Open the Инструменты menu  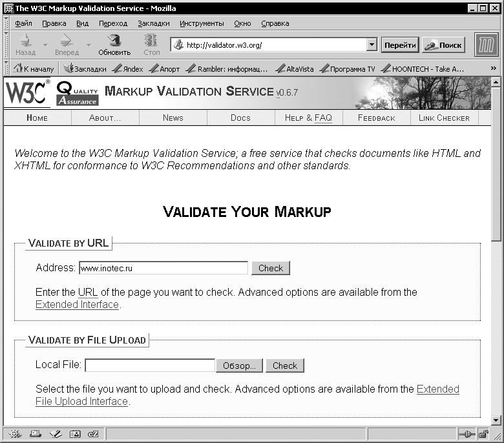click(202, 23)
